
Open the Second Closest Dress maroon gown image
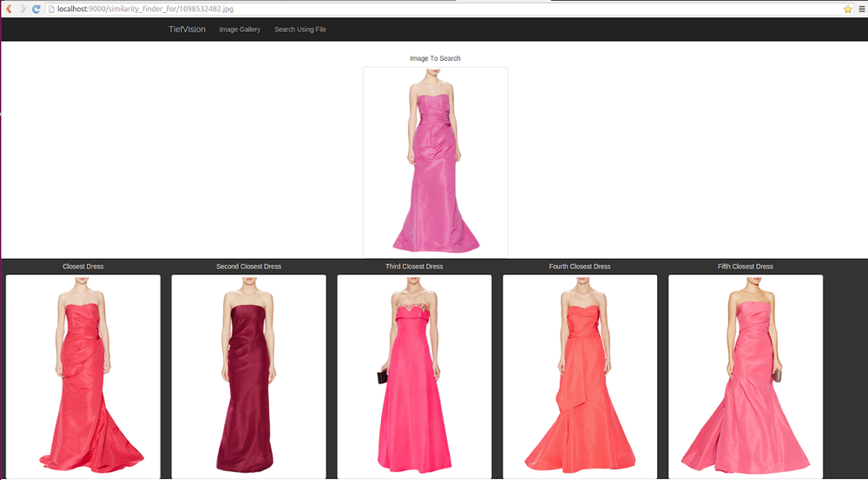click(x=249, y=376)
